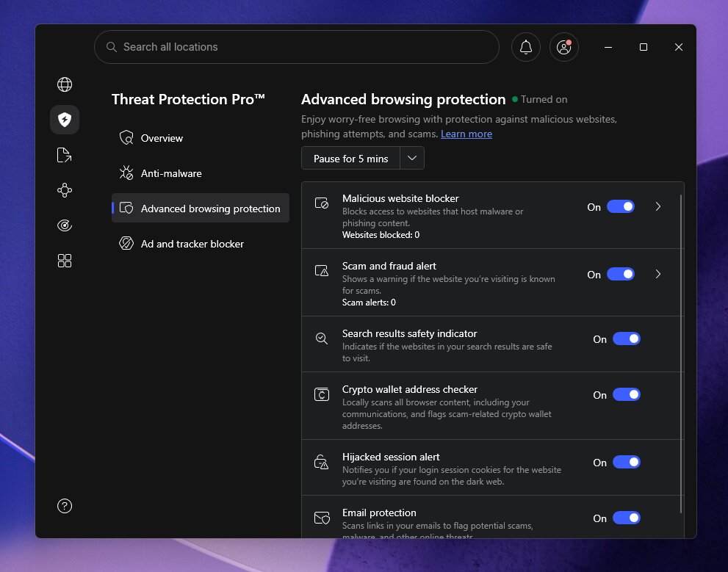The image size is (728, 572).
Task: Open Scam and fraud alert details chevron
Action: pyautogui.click(x=658, y=274)
